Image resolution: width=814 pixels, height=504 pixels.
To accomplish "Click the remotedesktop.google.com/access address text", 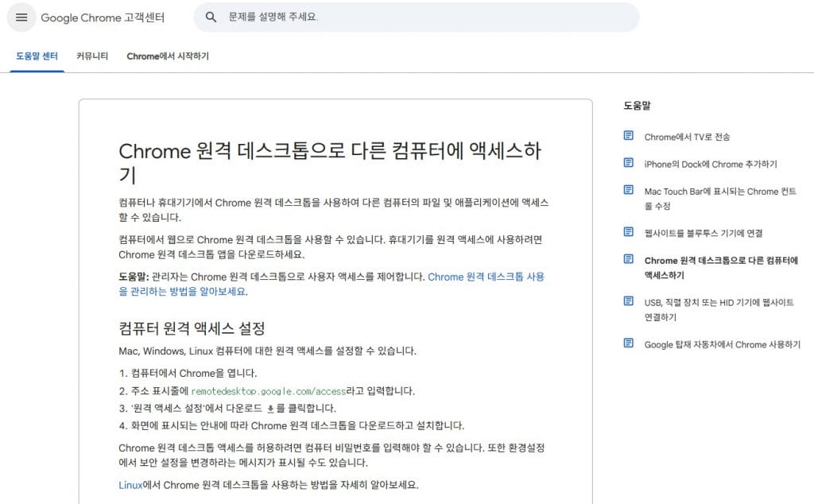I will coord(269,391).
